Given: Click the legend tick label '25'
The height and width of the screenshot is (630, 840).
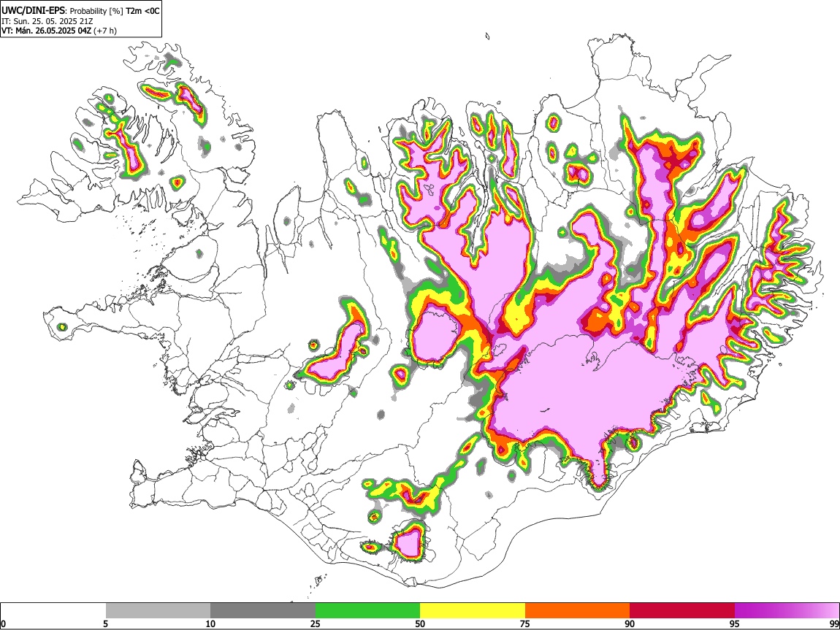Looking at the screenshot, I should point(316,623).
